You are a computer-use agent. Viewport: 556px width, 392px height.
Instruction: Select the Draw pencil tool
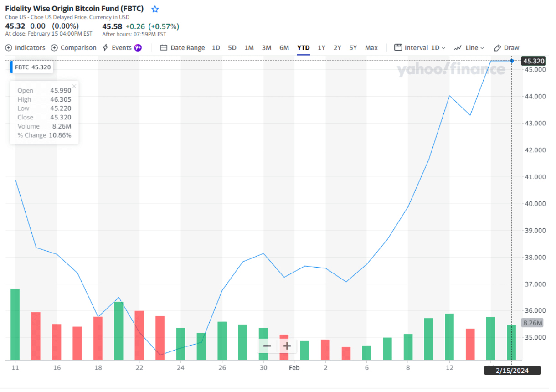coord(498,48)
